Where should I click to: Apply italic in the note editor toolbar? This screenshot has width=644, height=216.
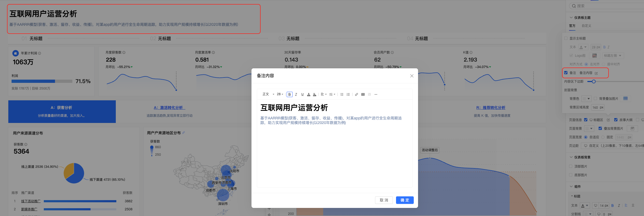(x=296, y=94)
